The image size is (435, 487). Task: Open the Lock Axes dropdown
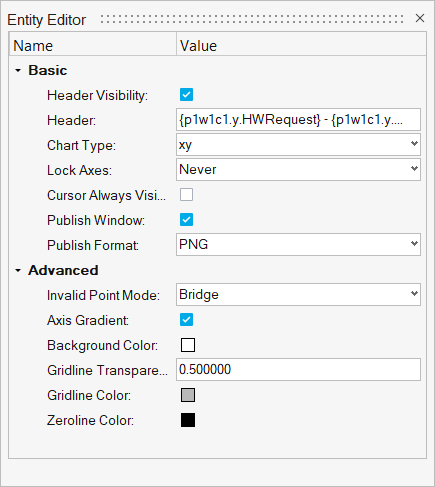[x=298, y=170]
